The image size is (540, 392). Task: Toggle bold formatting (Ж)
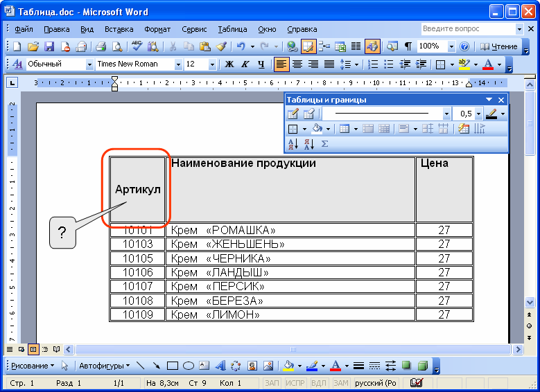point(229,64)
